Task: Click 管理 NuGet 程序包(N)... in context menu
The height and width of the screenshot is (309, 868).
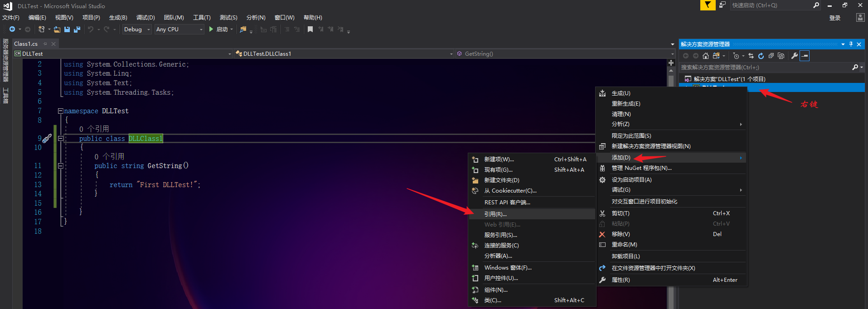Action: (672, 168)
